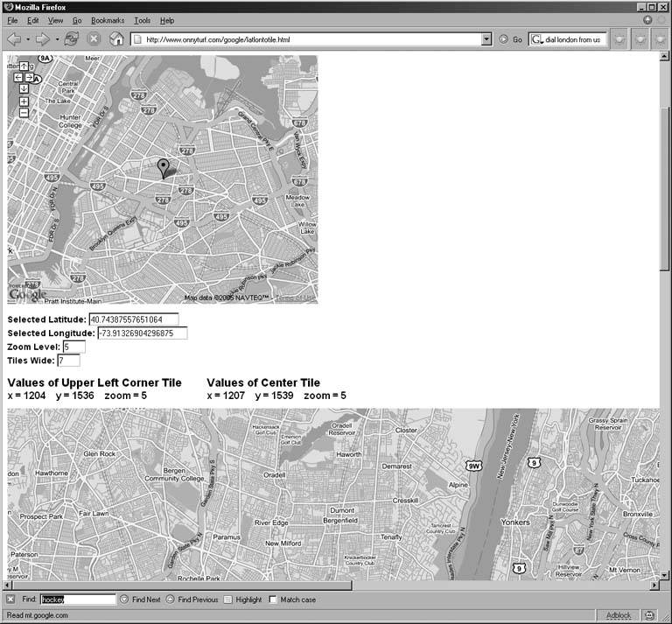The height and width of the screenshot is (624, 672).
Task: Close the Find bar
Action: point(10,599)
